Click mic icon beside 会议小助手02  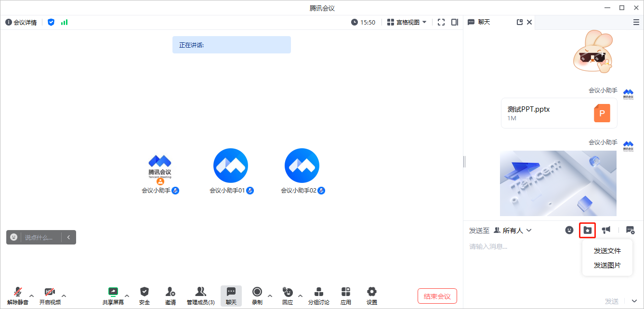[321, 191]
